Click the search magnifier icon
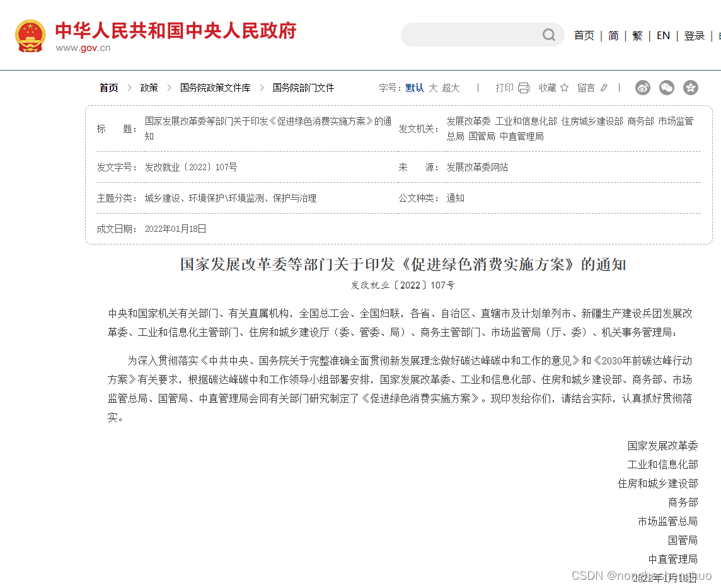Screen dimensions: 721x588 548,35
